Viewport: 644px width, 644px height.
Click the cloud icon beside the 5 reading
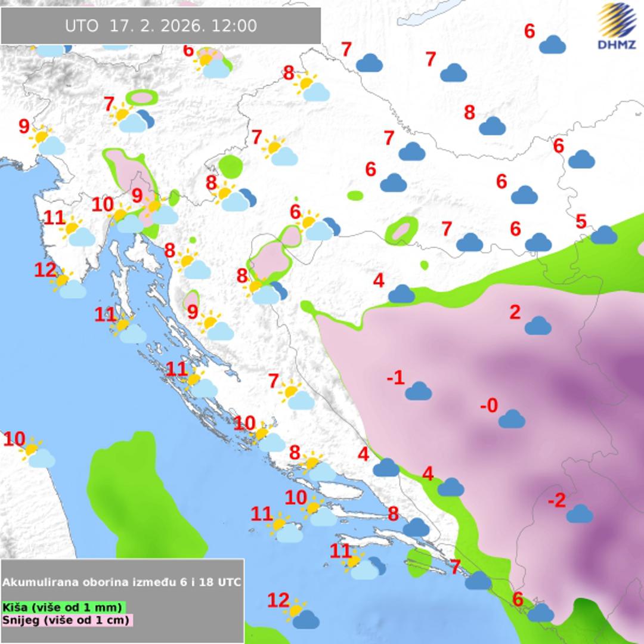(603, 235)
